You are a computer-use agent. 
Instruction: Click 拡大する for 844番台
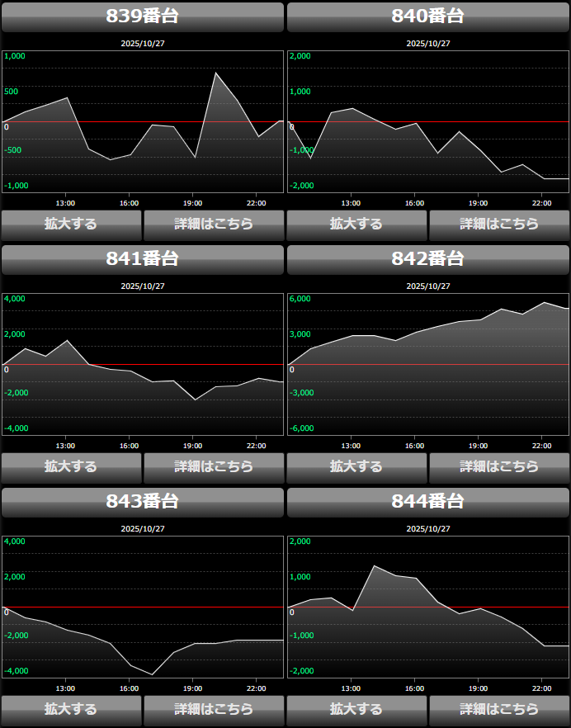coord(356,710)
